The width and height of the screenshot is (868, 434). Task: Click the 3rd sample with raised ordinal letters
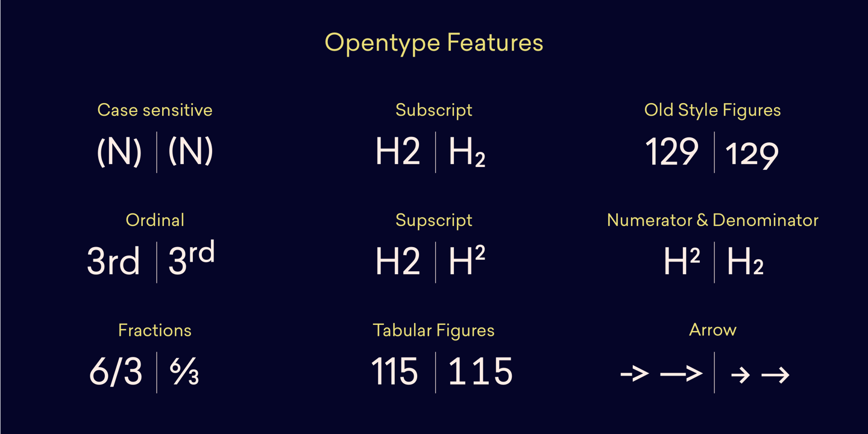pyautogui.click(x=191, y=260)
